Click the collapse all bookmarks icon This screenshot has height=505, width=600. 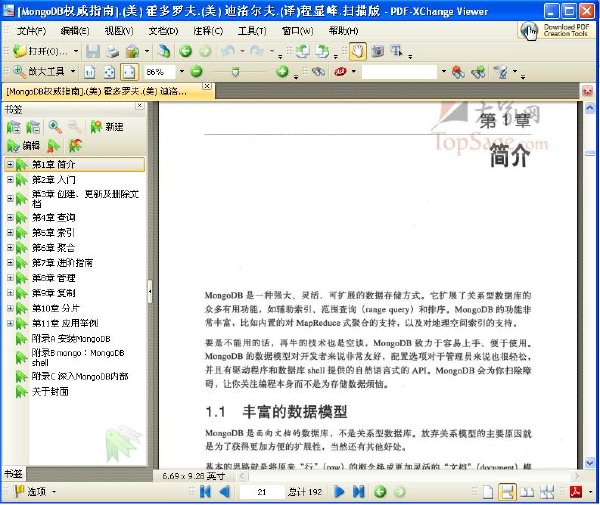pos(33,127)
